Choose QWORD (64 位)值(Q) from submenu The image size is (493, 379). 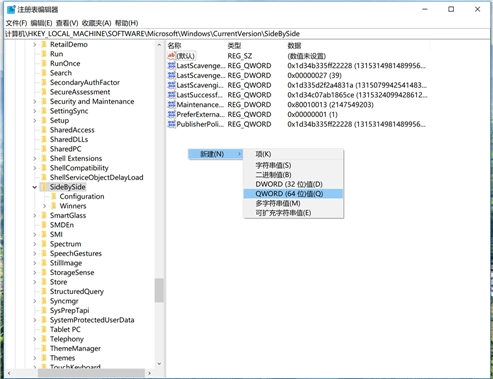pos(293,194)
